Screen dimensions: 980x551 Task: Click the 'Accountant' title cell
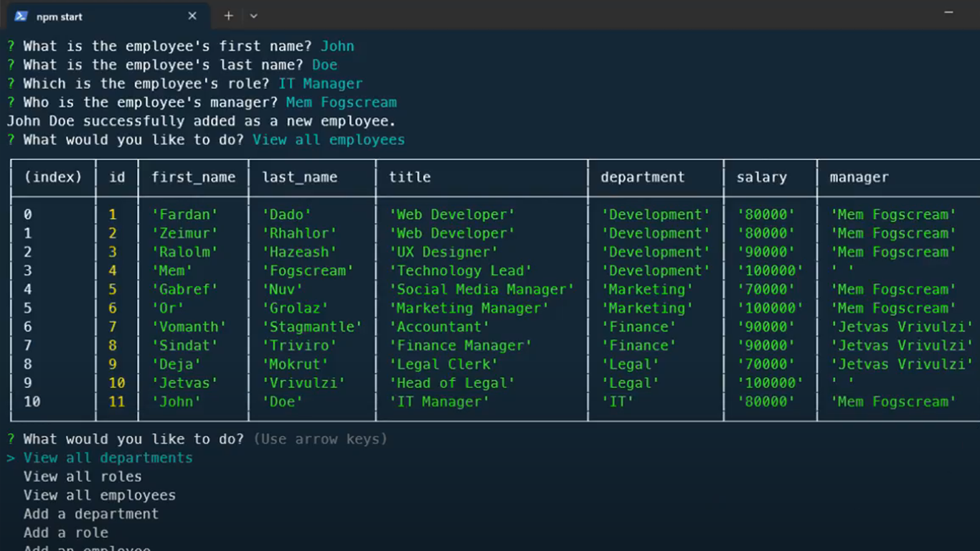(x=439, y=326)
